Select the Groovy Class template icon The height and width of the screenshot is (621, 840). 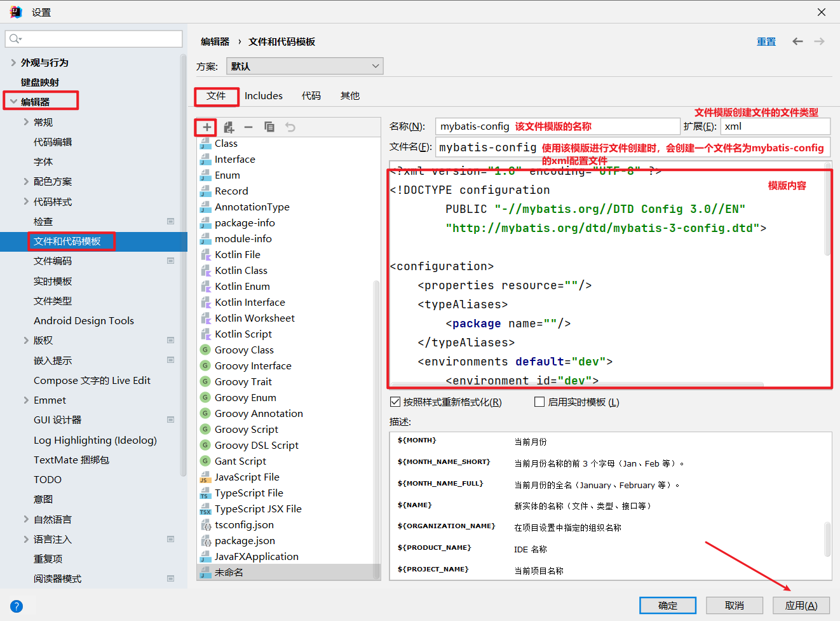click(x=205, y=350)
